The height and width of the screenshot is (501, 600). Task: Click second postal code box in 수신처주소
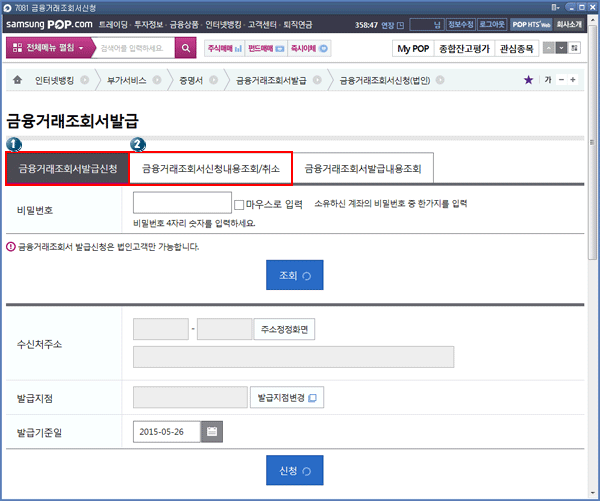click(x=225, y=329)
